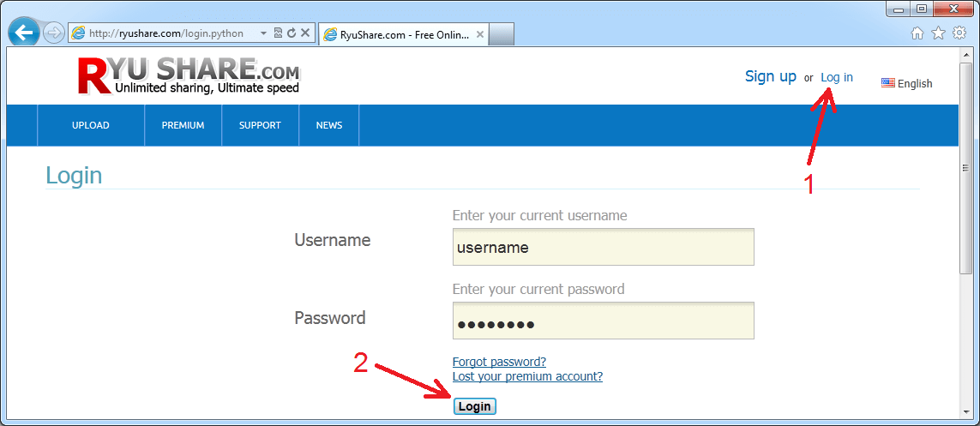Click into the Password input field
The height and width of the screenshot is (426, 980).
(x=603, y=321)
